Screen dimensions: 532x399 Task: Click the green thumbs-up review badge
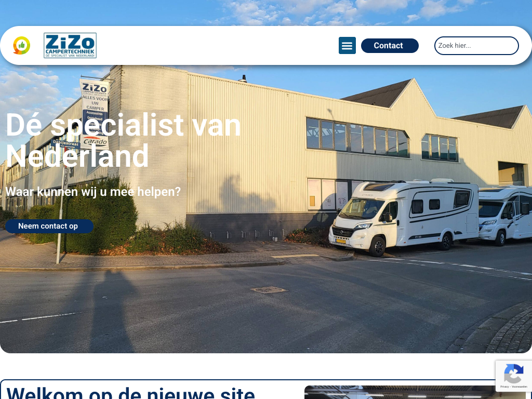(x=22, y=46)
